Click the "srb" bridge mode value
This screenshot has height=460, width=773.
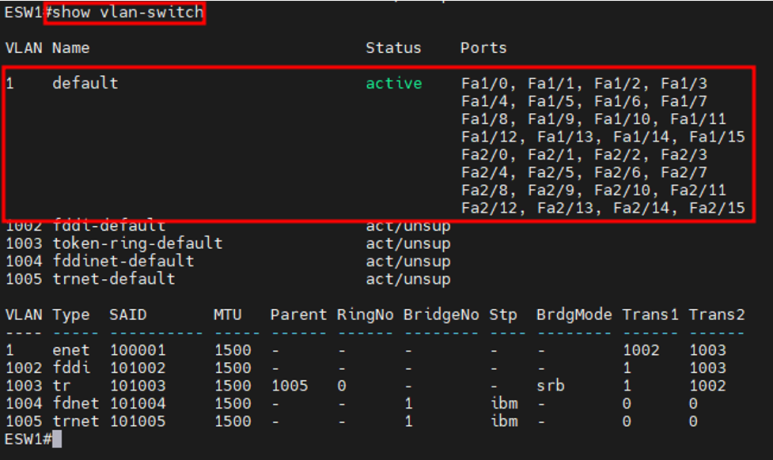549,386
